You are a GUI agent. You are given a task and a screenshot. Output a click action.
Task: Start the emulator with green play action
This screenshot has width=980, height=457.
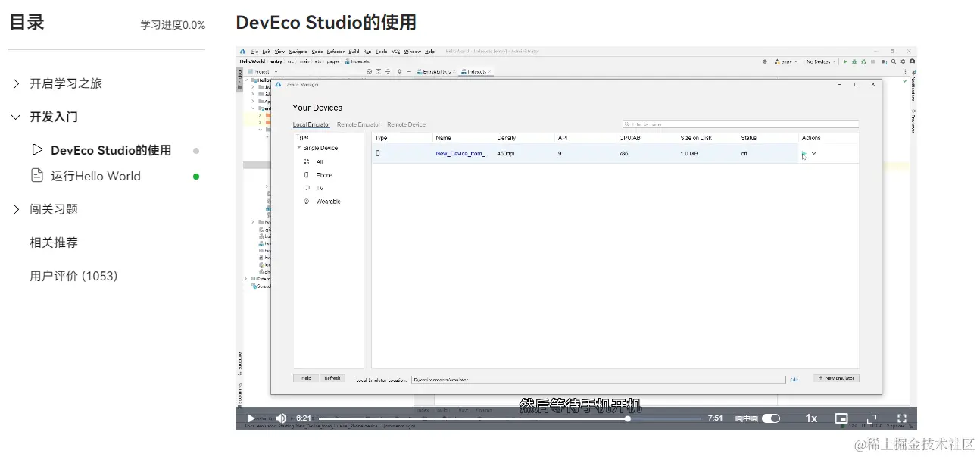pyautogui.click(x=804, y=154)
